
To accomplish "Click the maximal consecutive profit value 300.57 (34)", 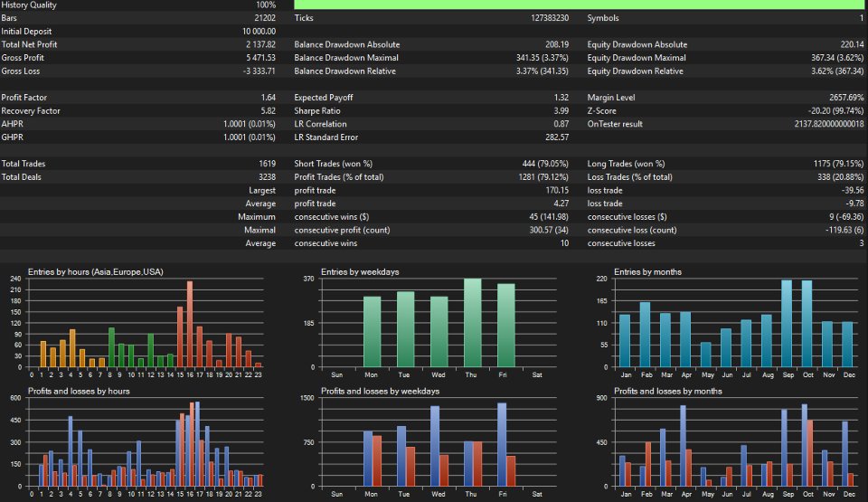I will click(549, 231).
